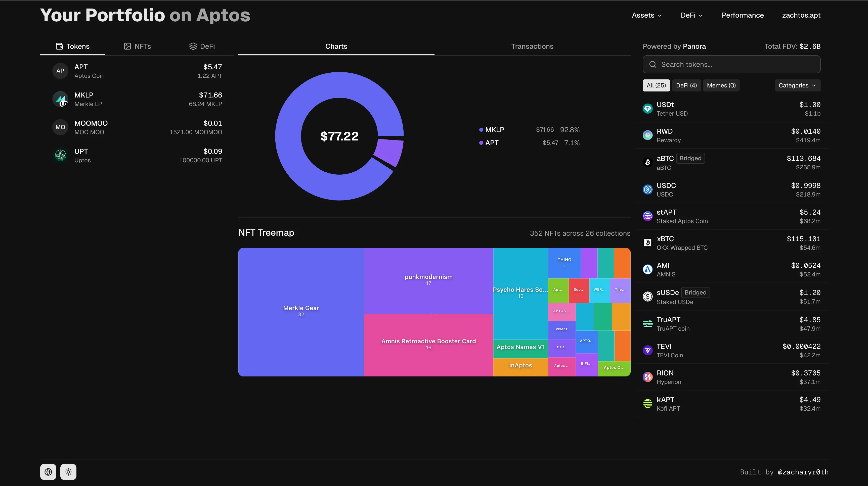
Task: Toggle light mode with the sun icon
Action: [68, 472]
